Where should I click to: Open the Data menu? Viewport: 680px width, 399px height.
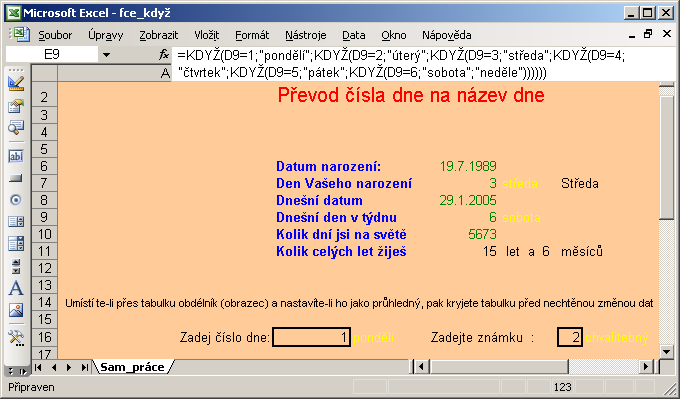coord(353,35)
